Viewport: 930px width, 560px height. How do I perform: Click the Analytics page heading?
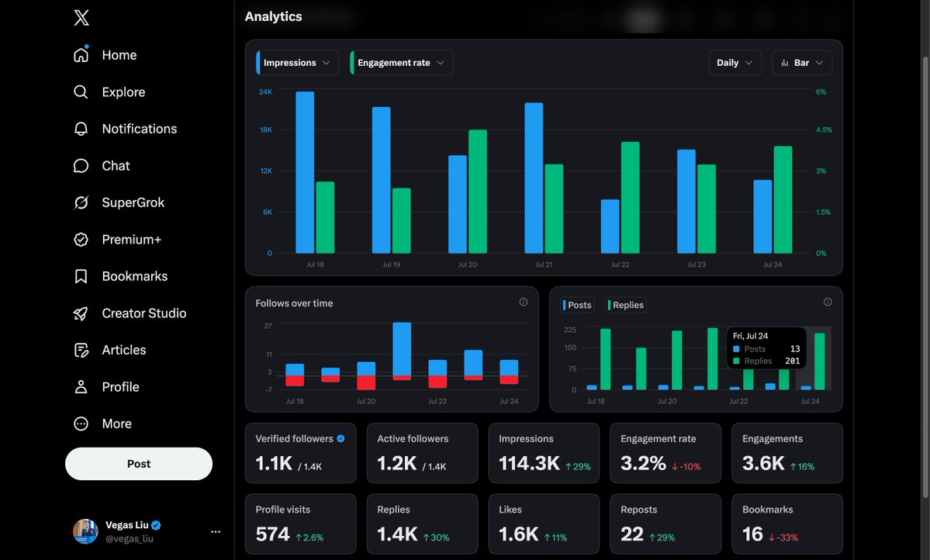[274, 16]
